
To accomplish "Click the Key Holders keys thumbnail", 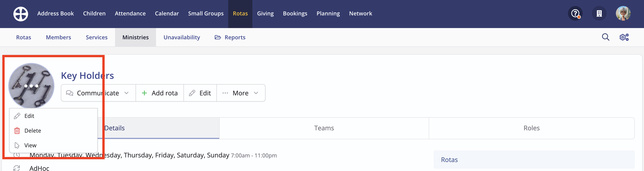I will (x=31, y=86).
